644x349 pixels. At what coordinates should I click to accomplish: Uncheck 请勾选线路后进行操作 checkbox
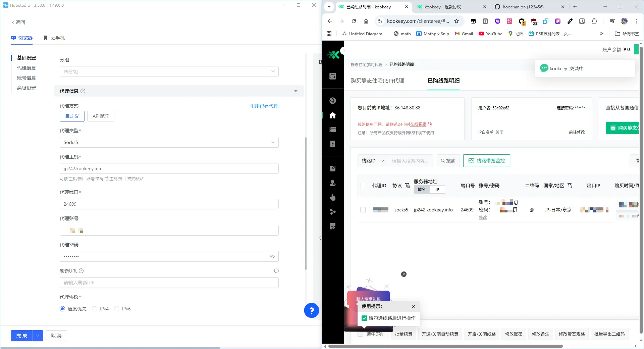point(364,318)
